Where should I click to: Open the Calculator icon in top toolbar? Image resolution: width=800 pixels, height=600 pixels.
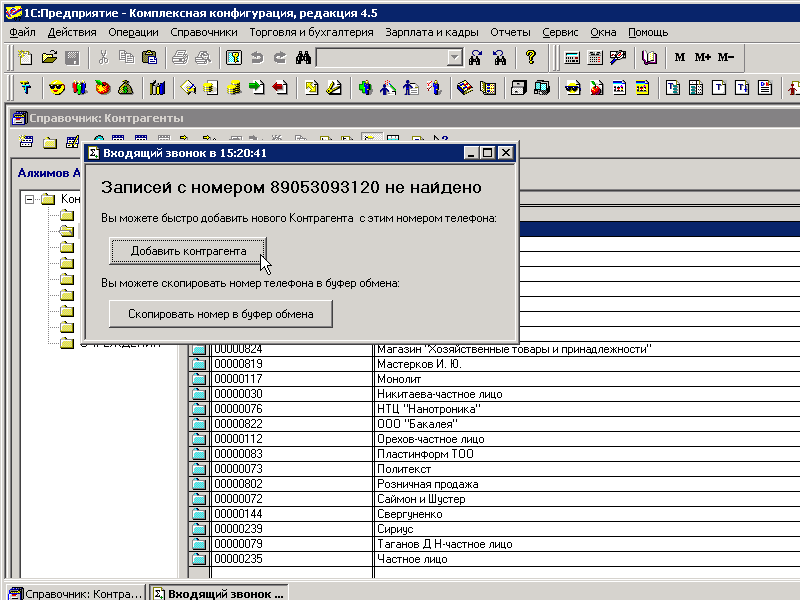[572, 58]
